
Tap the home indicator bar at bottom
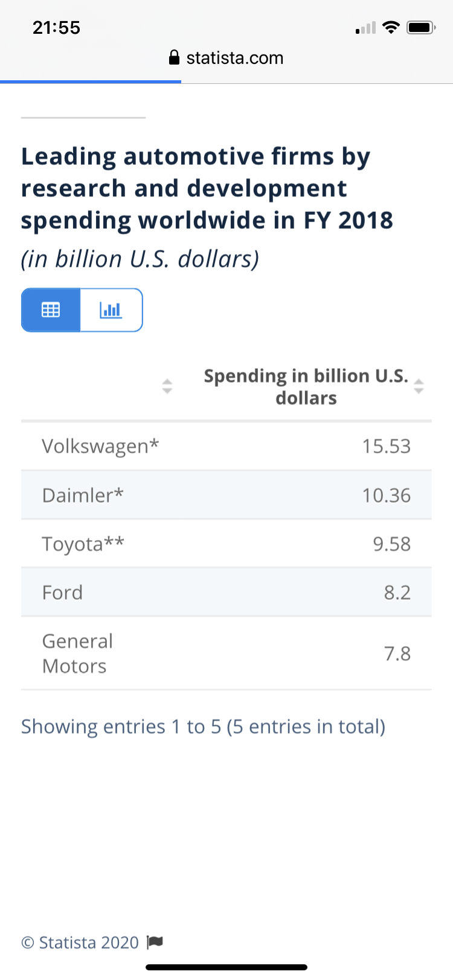(x=226, y=967)
